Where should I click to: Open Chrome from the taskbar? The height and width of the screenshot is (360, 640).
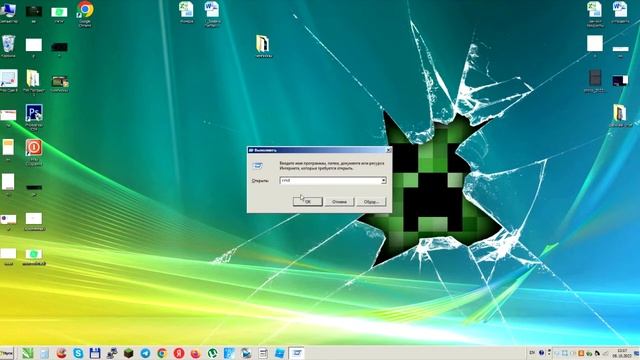point(162,353)
